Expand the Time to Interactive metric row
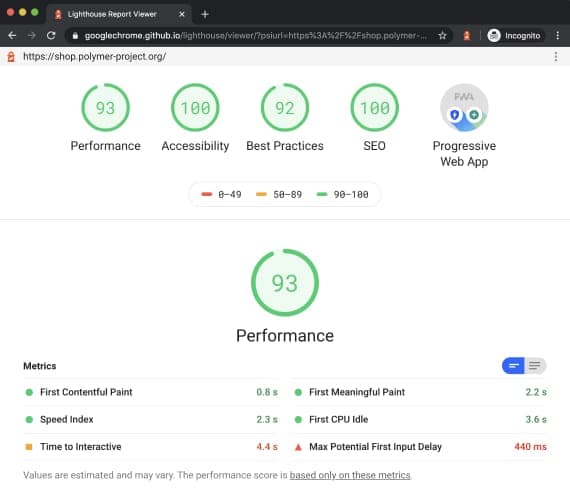 (151, 447)
